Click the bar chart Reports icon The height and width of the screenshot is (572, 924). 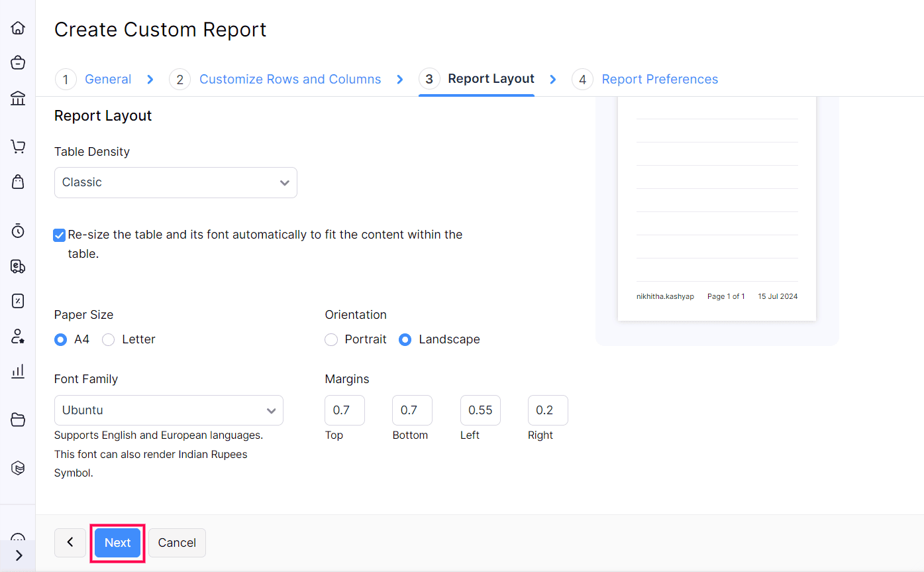pyautogui.click(x=18, y=371)
